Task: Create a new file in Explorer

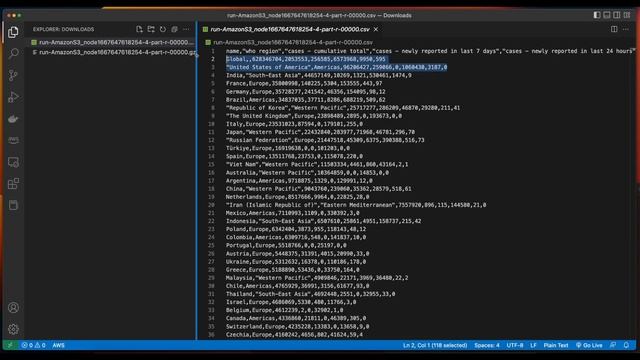Action: 139,29
